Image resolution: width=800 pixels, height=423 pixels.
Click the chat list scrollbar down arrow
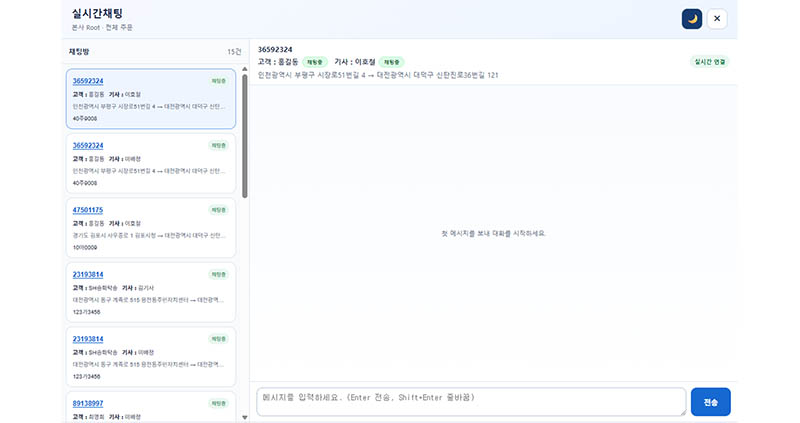244,417
